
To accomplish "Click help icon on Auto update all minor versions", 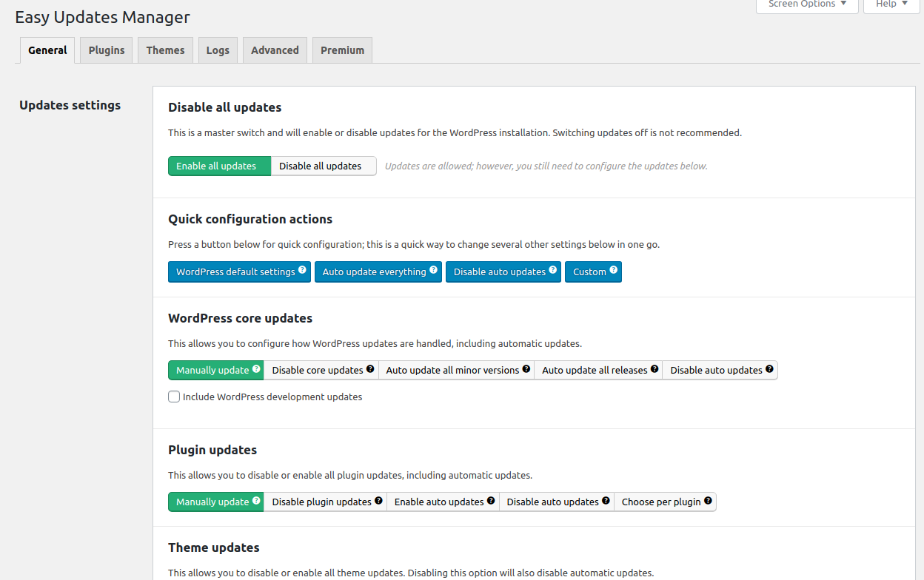I will (x=526, y=369).
